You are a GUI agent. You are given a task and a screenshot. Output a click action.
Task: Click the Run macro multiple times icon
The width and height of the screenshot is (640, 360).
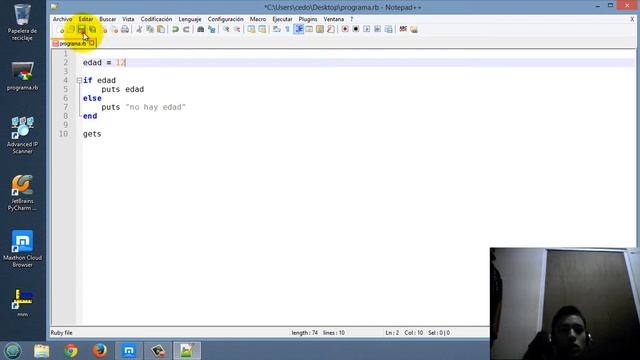pos(378,29)
